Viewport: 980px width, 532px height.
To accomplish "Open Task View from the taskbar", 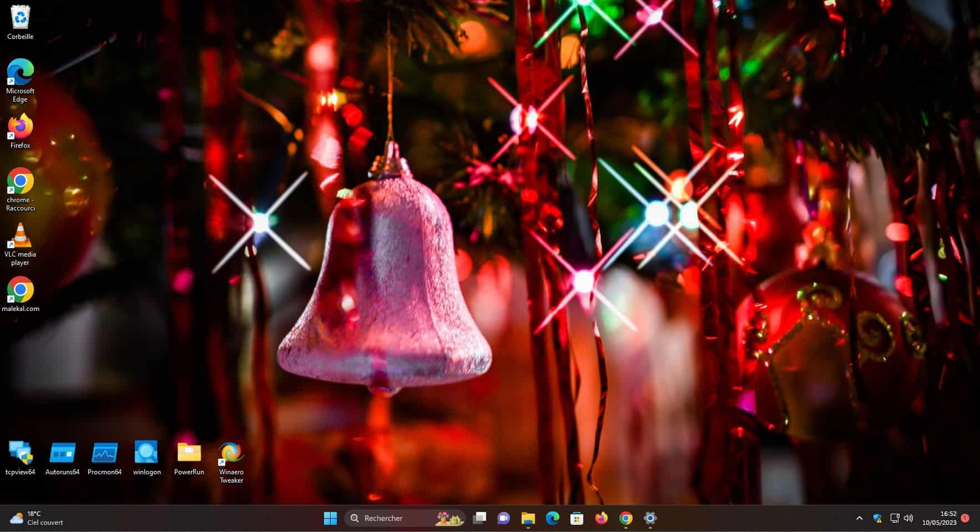I will [x=479, y=518].
